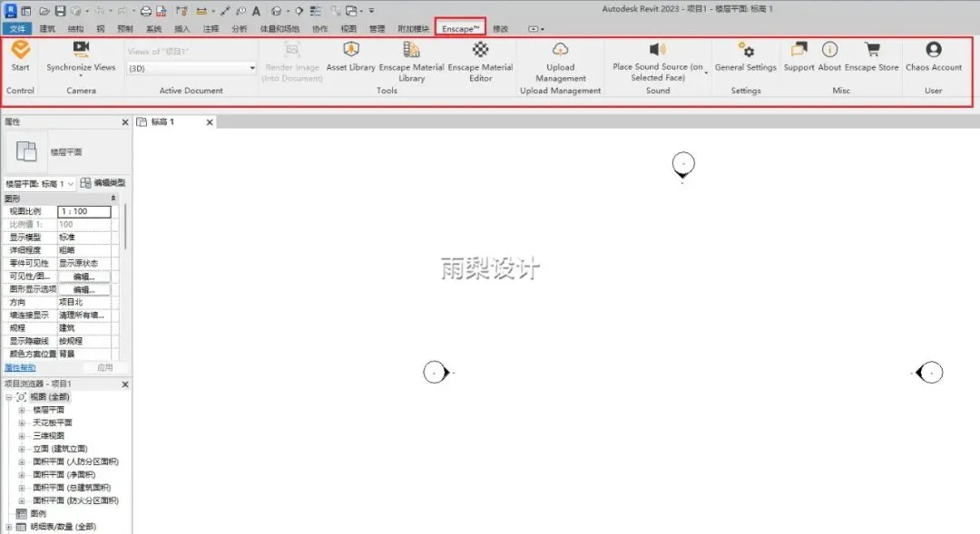Switch to the 修改 ribbon tab

pyautogui.click(x=501, y=29)
